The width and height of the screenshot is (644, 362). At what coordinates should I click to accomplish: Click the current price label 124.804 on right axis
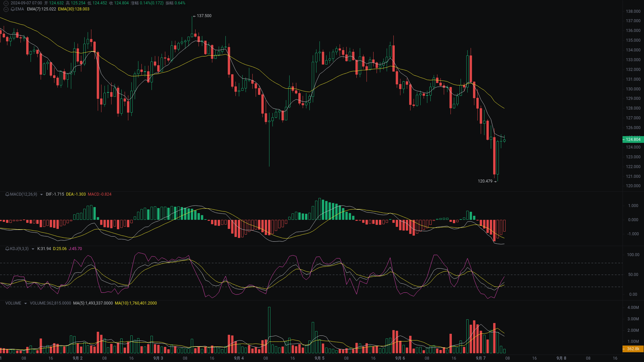(633, 139)
